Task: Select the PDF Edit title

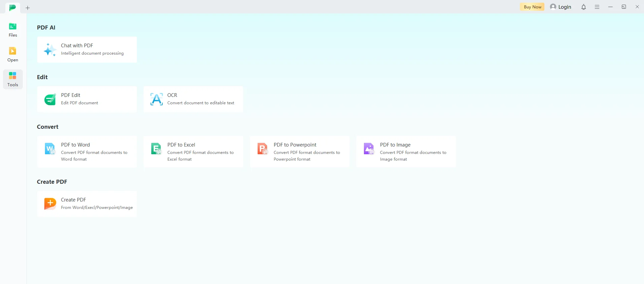Action: 71,95
